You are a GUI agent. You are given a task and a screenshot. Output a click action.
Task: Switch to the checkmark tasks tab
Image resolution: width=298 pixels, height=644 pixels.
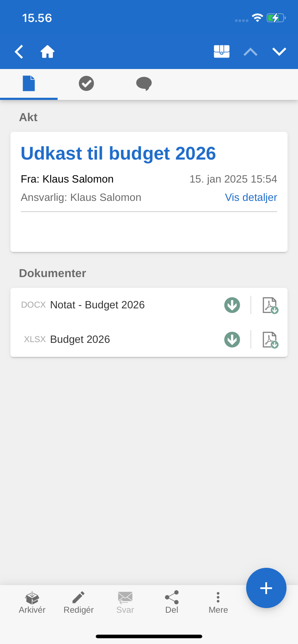[86, 83]
